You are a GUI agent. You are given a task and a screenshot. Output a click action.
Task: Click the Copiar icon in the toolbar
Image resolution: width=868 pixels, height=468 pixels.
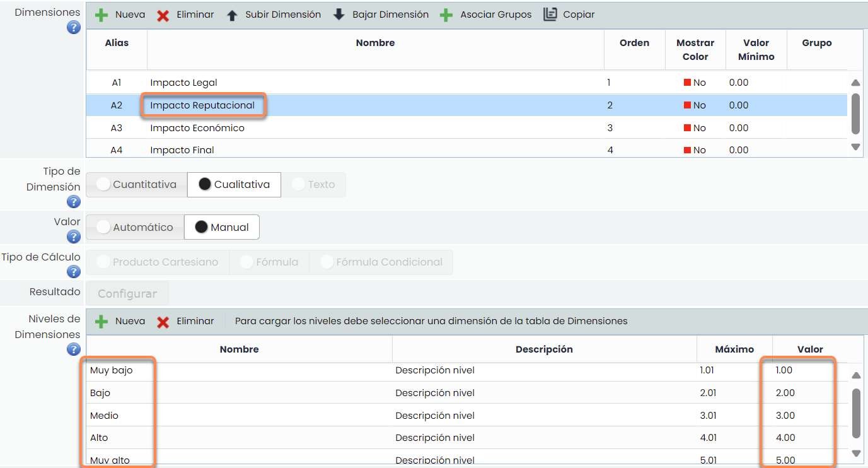pyautogui.click(x=550, y=15)
